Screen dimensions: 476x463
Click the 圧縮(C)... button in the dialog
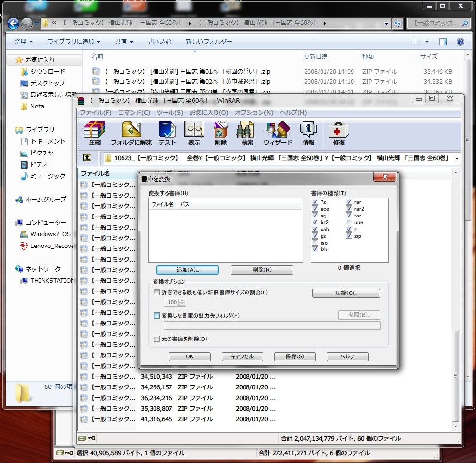coord(346,293)
